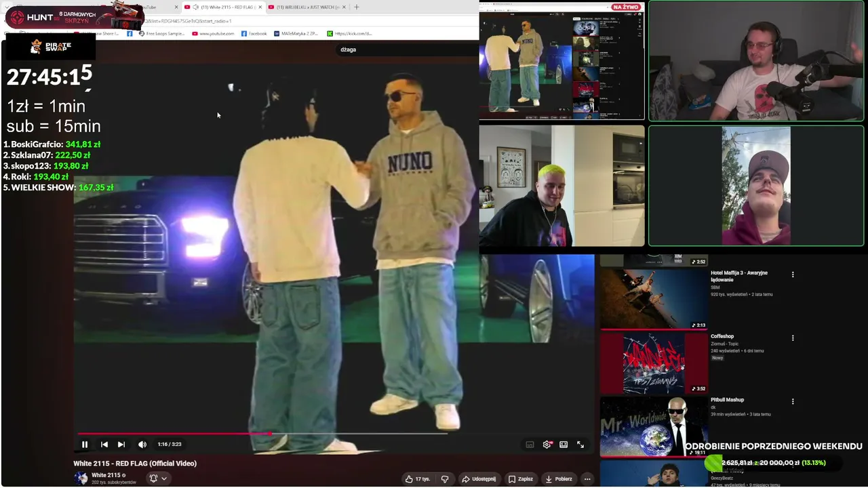Toggle subtitles in the YouTube player
Viewport: 868px width, 488px height.
pos(530,445)
